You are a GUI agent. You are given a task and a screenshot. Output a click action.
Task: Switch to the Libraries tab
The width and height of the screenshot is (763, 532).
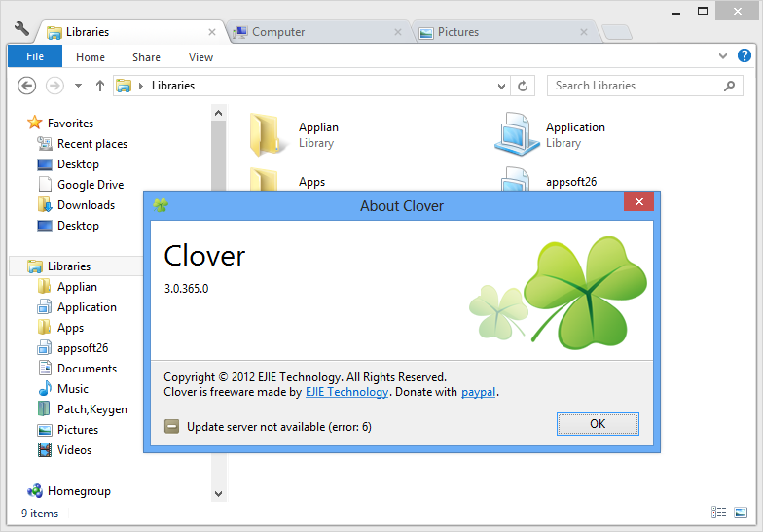(x=130, y=32)
